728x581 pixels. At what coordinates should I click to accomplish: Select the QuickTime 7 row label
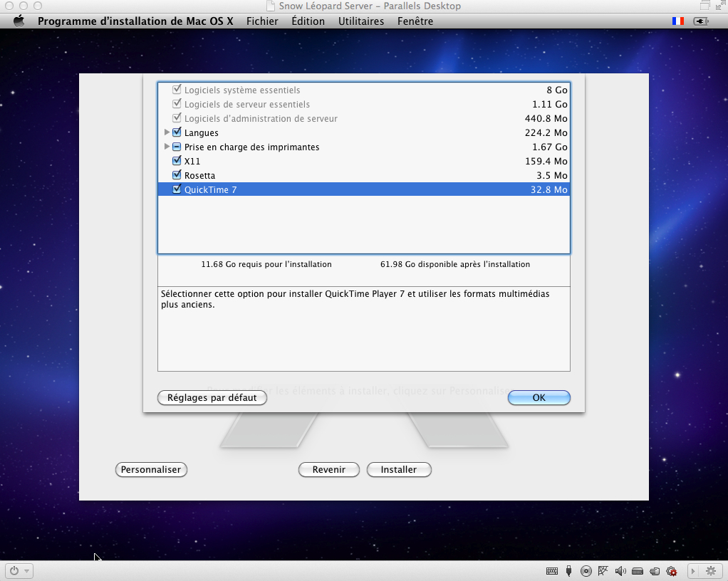click(210, 190)
